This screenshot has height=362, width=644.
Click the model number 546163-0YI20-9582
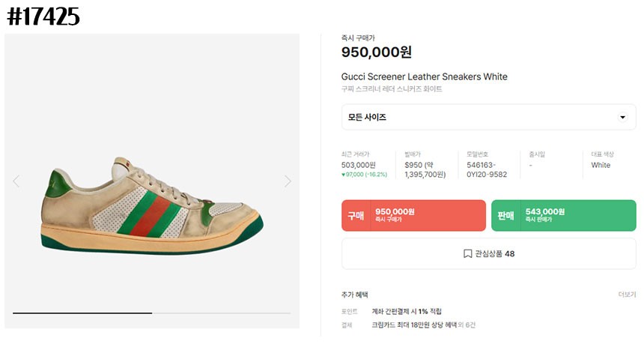click(487, 169)
